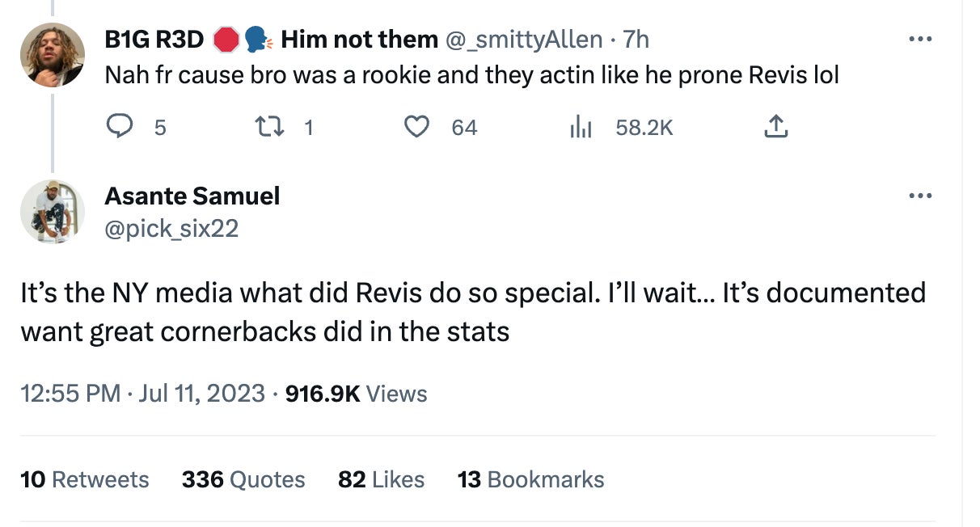View the 10 Retweets list
The height and width of the screenshot is (527, 980).
pyautogui.click(x=84, y=479)
